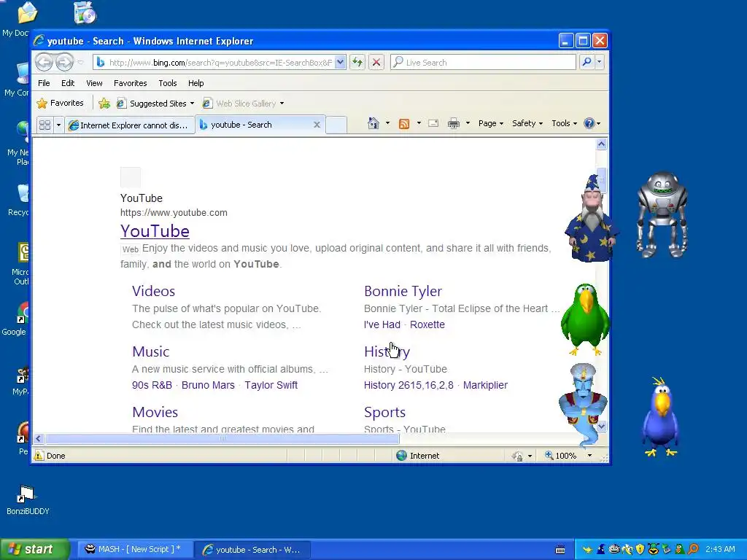The height and width of the screenshot is (560, 747).
Task: Click the blue Help question mark icon
Action: (x=589, y=123)
